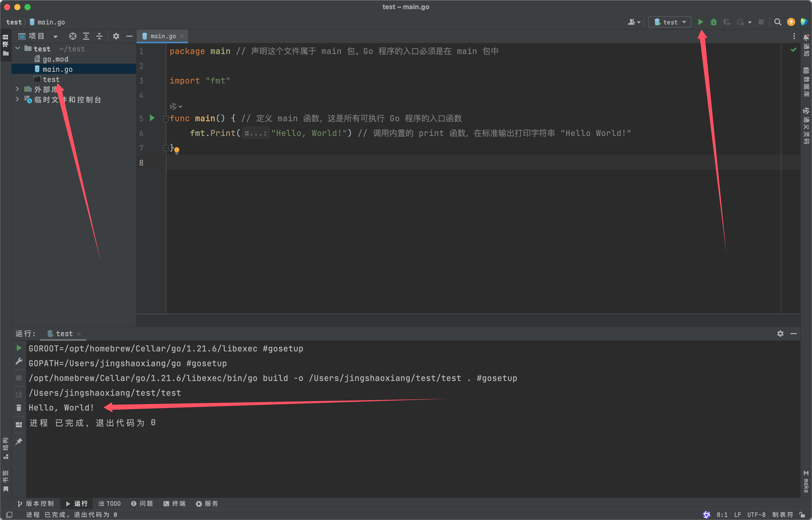The height and width of the screenshot is (520, 812).
Task: Open the 终端 tool window
Action: pos(174,503)
